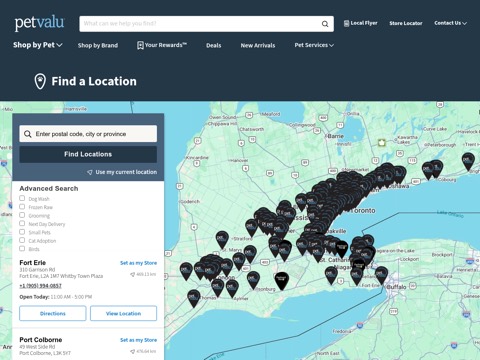Click View Location for Fort Erie
The height and width of the screenshot is (360, 480).
point(123,313)
